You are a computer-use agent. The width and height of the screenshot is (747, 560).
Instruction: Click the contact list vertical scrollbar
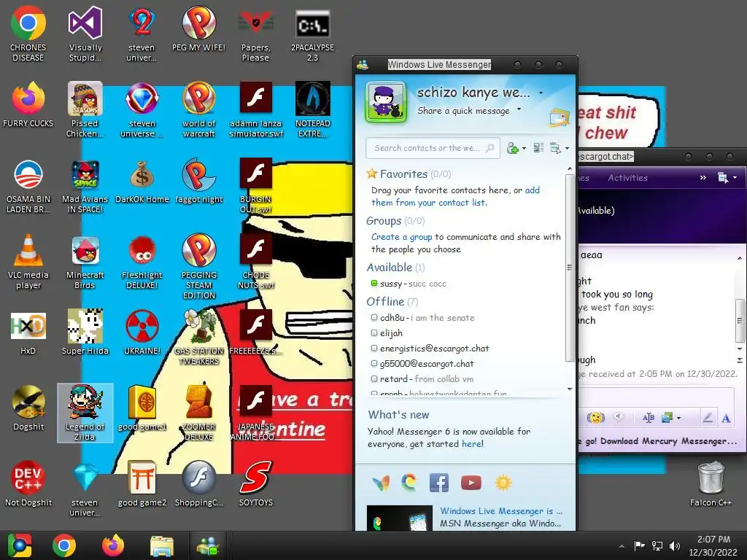tap(569, 268)
